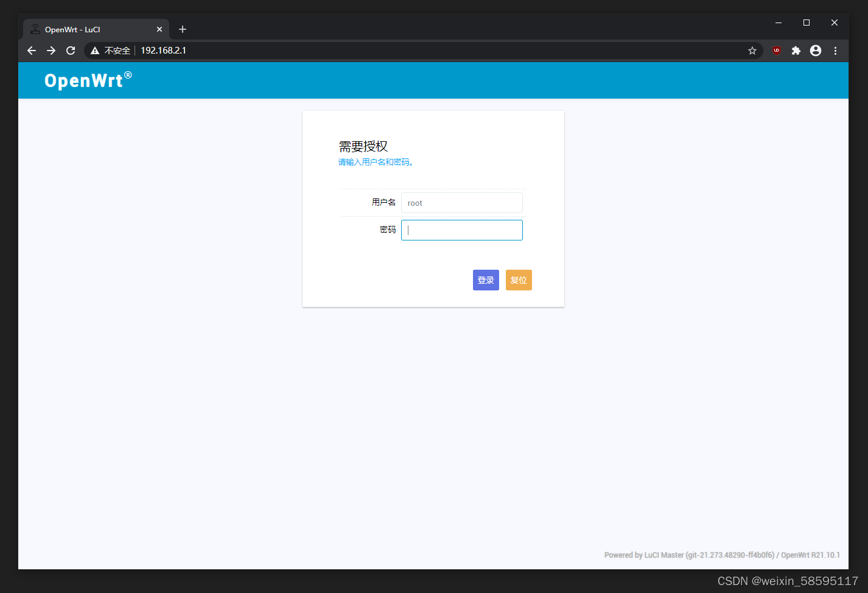This screenshot has height=593, width=868.
Task: Click the browser back arrow
Action: pyautogui.click(x=32, y=51)
